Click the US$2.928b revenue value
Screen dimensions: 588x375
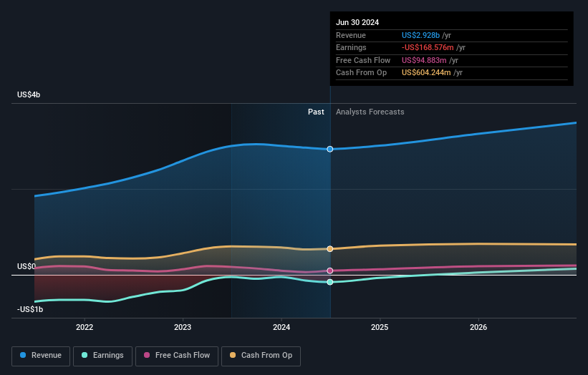[x=420, y=35]
